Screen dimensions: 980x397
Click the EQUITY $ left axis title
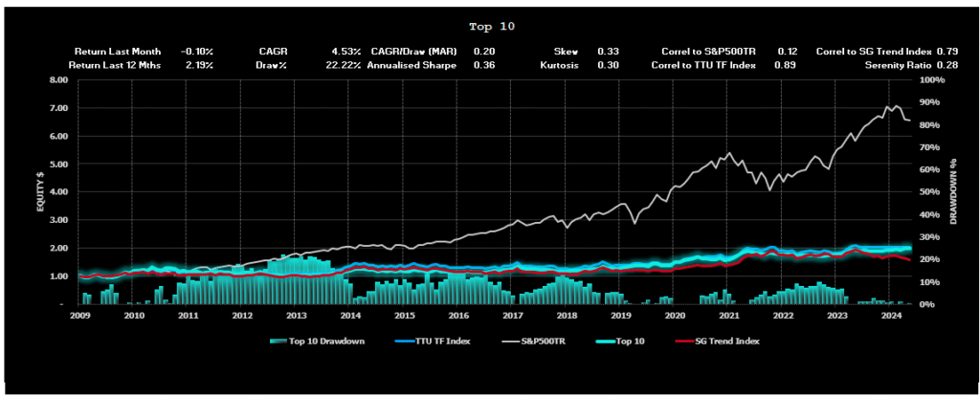point(41,192)
